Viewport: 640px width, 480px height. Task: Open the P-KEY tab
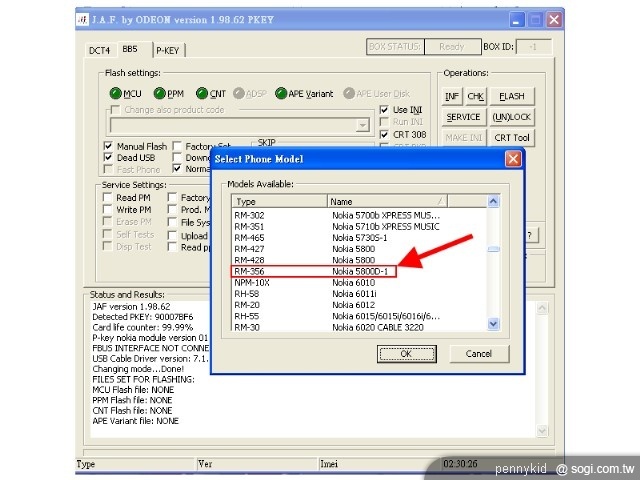168,51
